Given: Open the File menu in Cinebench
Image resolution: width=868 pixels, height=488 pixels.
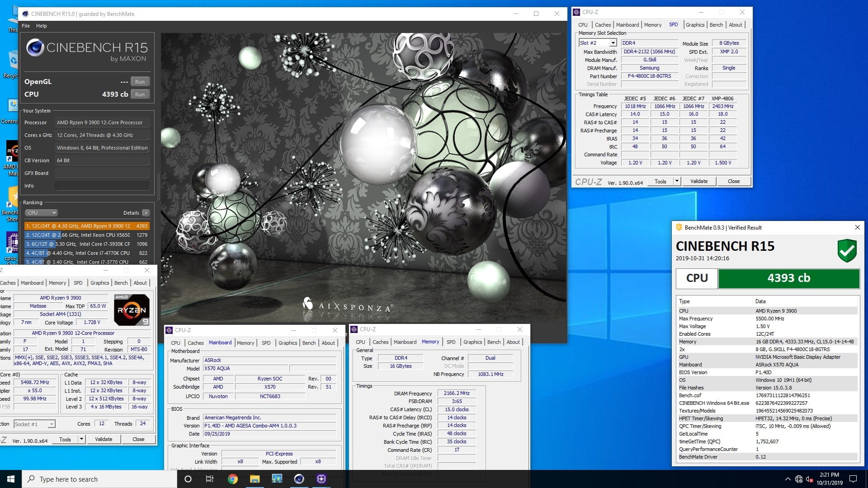Looking at the screenshot, I should coord(26,26).
